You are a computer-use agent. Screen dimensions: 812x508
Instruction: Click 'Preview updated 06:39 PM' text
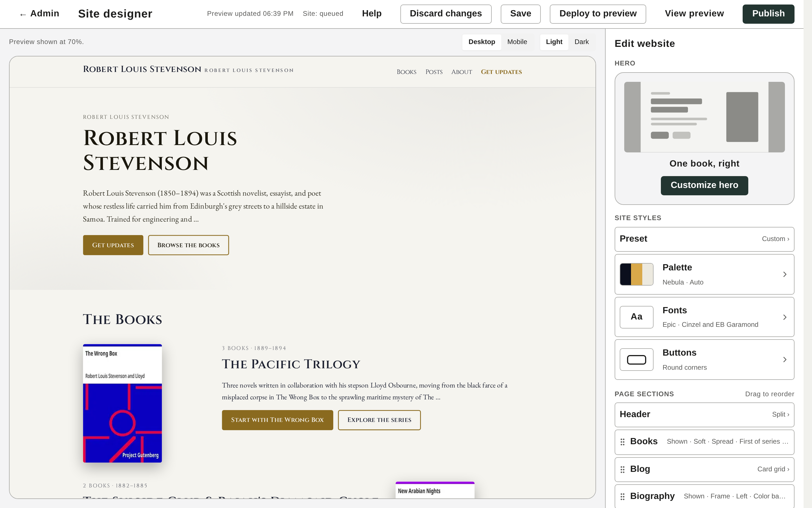250,14
